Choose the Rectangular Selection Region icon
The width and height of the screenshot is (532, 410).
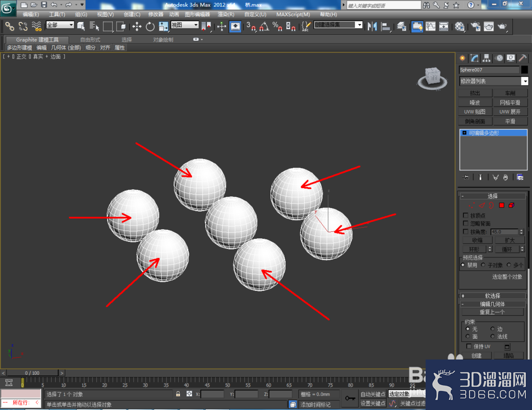coord(108,26)
